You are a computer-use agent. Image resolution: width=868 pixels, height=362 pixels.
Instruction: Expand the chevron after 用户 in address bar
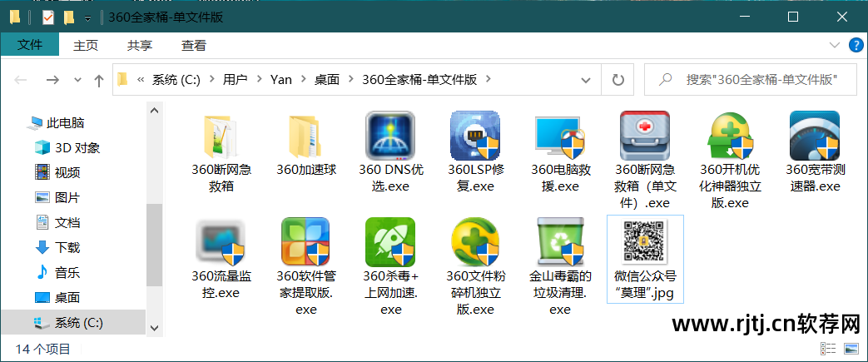point(259,80)
